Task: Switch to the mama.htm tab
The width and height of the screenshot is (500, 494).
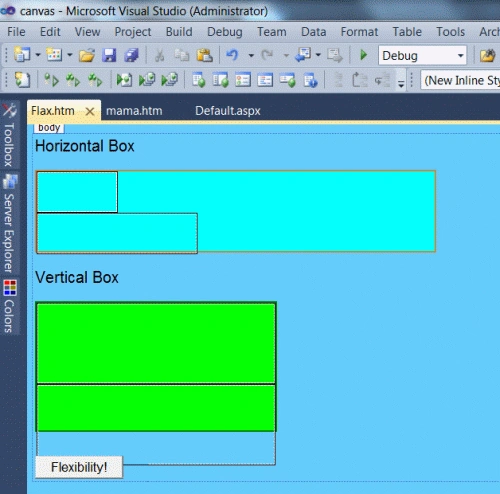Action: click(x=134, y=111)
